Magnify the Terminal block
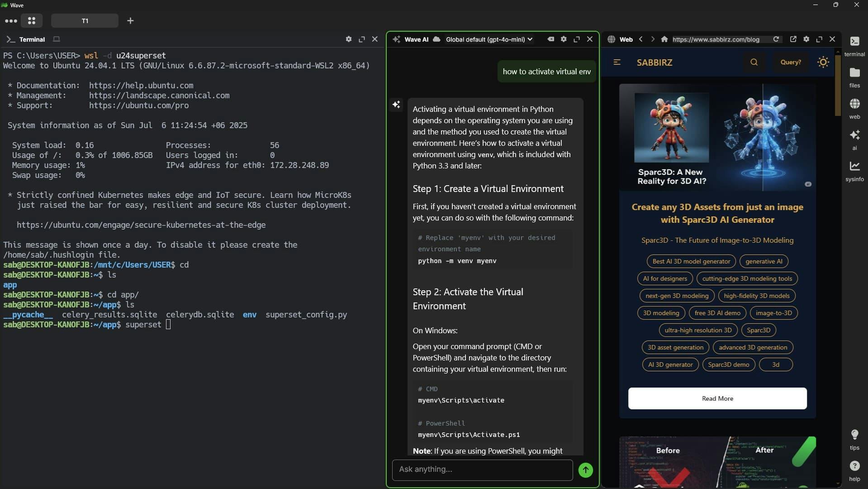The height and width of the screenshot is (489, 868). coord(362,39)
